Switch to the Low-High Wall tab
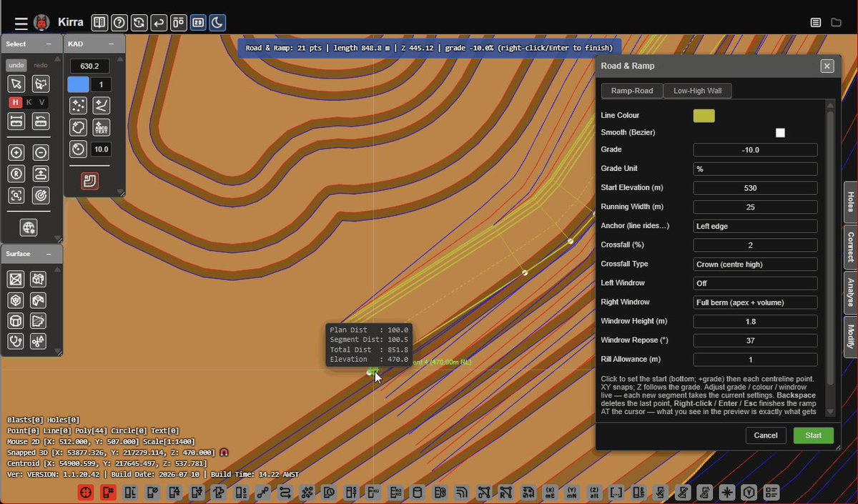Screen dimensions: 858x504 (x=697, y=91)
